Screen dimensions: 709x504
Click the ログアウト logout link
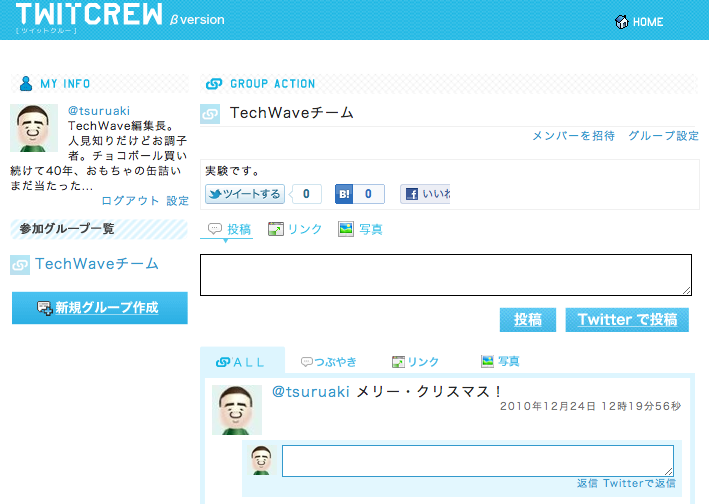pos(130,201)
